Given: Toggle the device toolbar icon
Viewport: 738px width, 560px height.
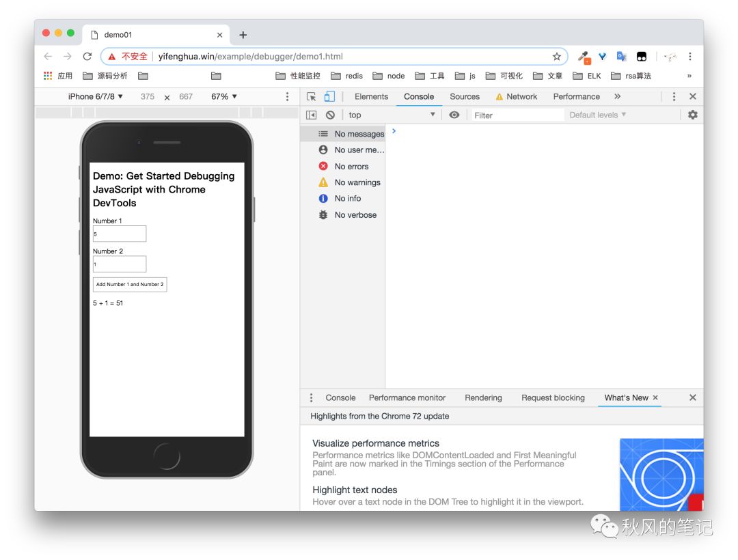Looking at the screenshot, I should [x=329, y=96].
